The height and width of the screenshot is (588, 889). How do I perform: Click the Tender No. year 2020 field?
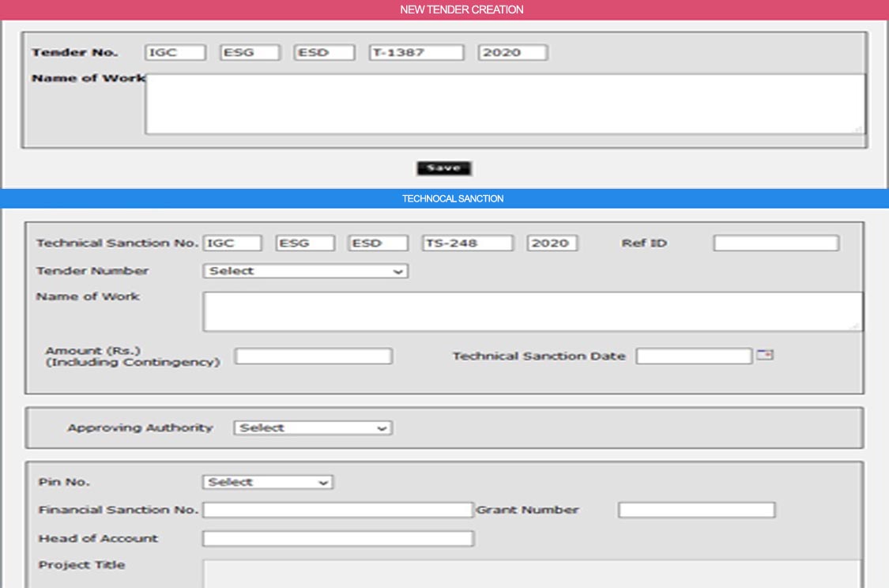tap(512, 53)
